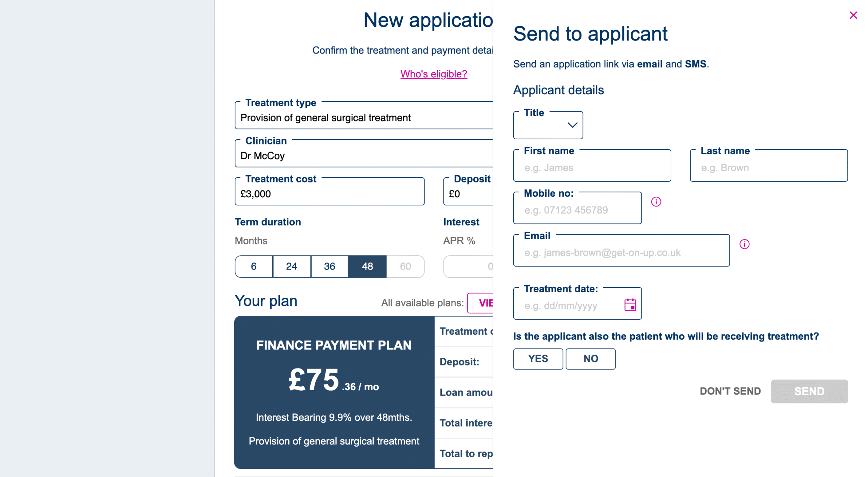The height and width of the screenshot is (477, 868).
Task: Focus the First name input field
Action: pos(592,168)
